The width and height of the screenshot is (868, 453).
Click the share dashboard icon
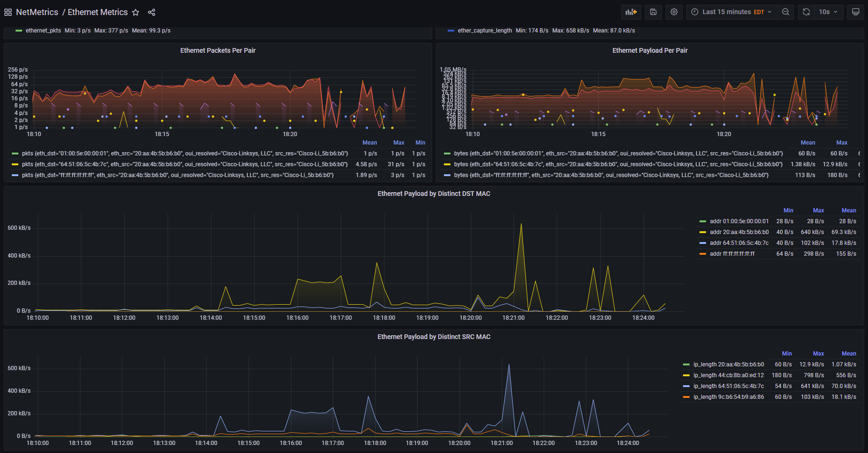pyautogui.click(x=152, y=12)
